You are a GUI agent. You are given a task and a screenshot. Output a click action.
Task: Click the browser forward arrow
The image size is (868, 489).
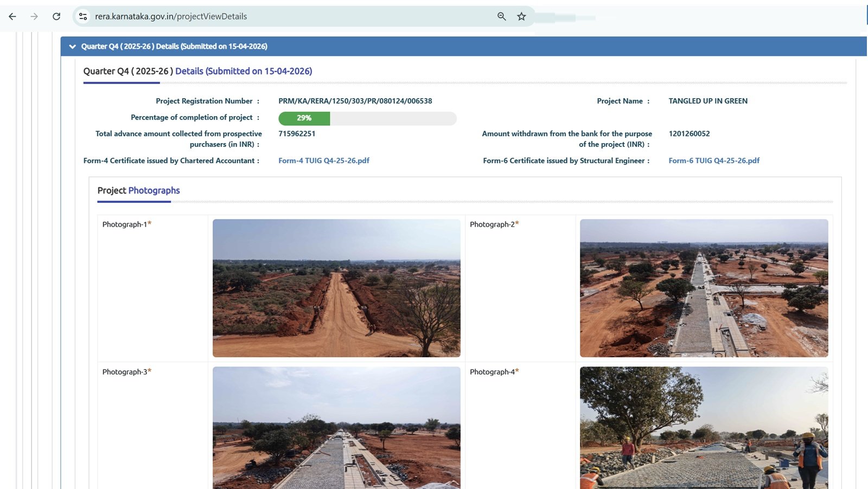pos(34,16)
